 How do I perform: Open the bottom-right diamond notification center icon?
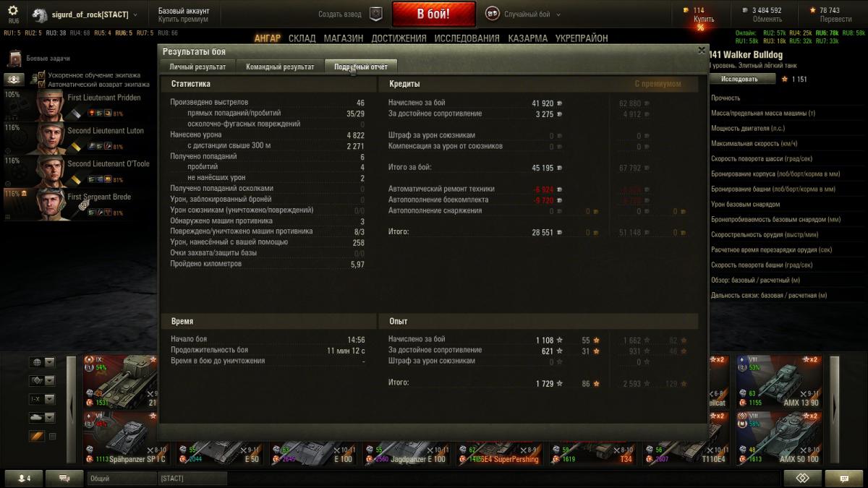click(x=801, y=478)
